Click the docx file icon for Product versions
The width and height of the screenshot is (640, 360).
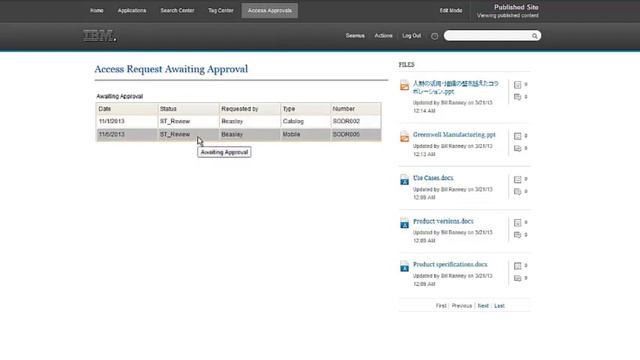(x=404, y=223)
